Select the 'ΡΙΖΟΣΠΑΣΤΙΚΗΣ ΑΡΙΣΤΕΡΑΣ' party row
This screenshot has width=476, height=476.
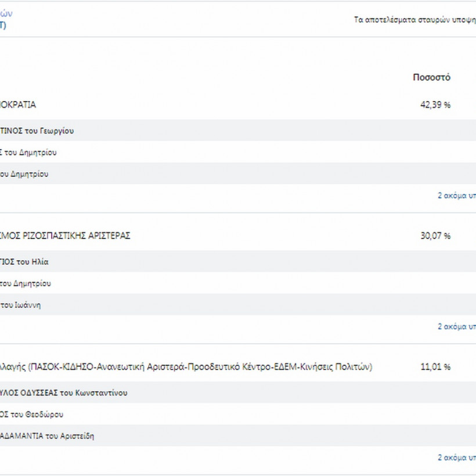pos(65,236)
